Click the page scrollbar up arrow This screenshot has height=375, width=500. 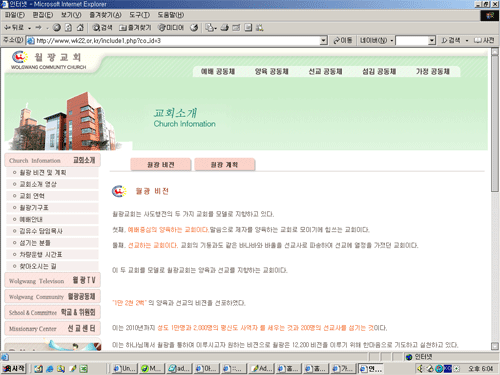coord(495,52)
